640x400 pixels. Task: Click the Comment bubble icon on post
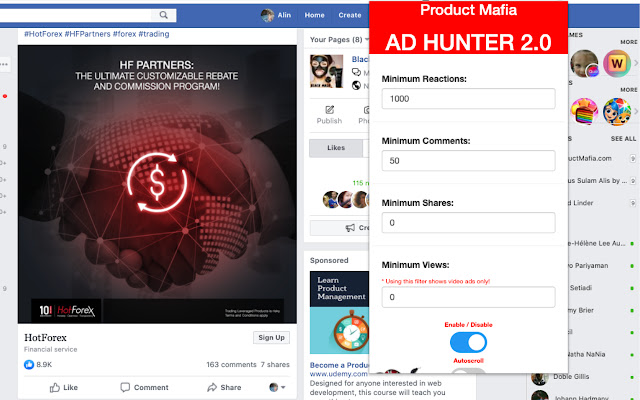click(x=125, y=387)
